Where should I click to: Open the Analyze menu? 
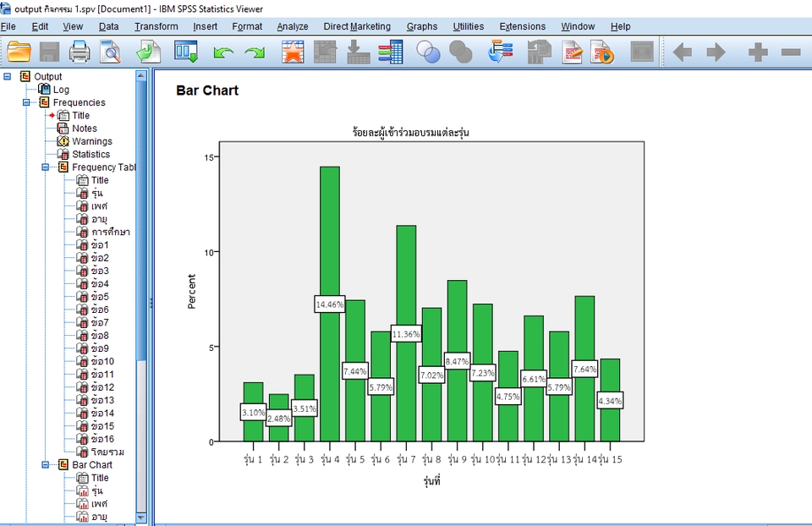(x=292, y=26)
